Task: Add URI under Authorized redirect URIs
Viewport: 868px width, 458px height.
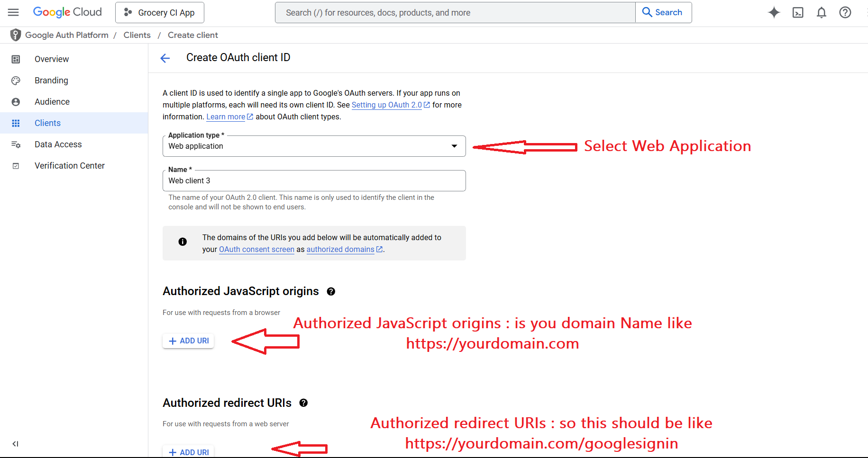Action: [x=188, y=452]
